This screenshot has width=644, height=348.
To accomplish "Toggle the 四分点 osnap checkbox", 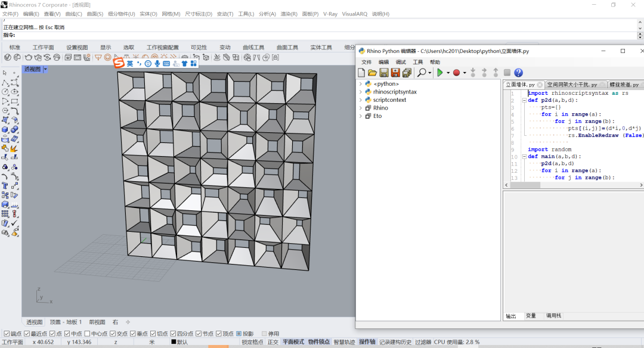I will [172, 334].
